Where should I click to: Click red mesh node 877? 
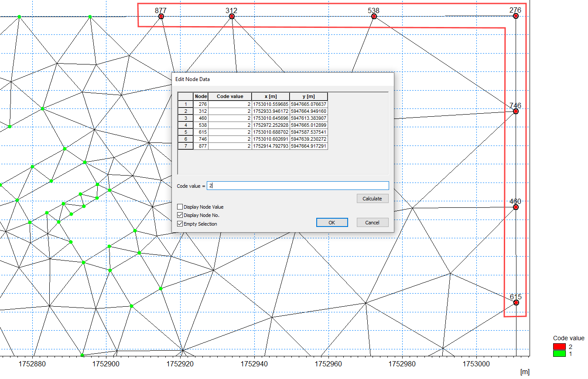point(161,16)
